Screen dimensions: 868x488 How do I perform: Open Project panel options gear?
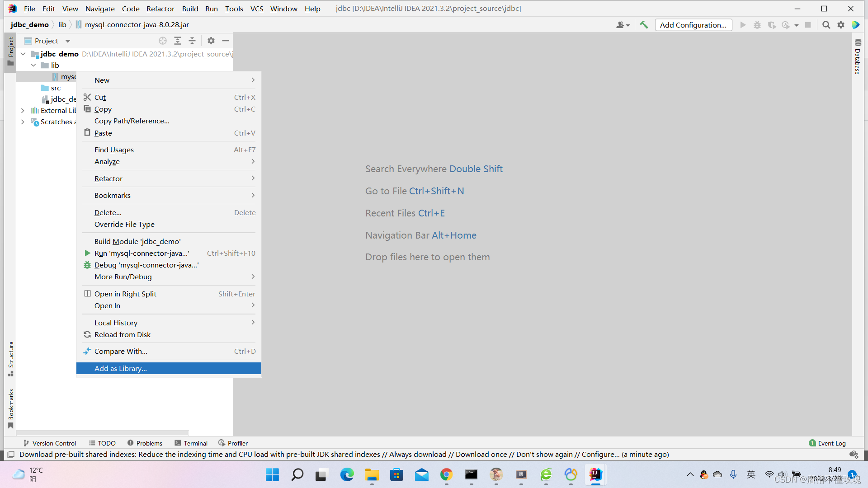[211, 41]
